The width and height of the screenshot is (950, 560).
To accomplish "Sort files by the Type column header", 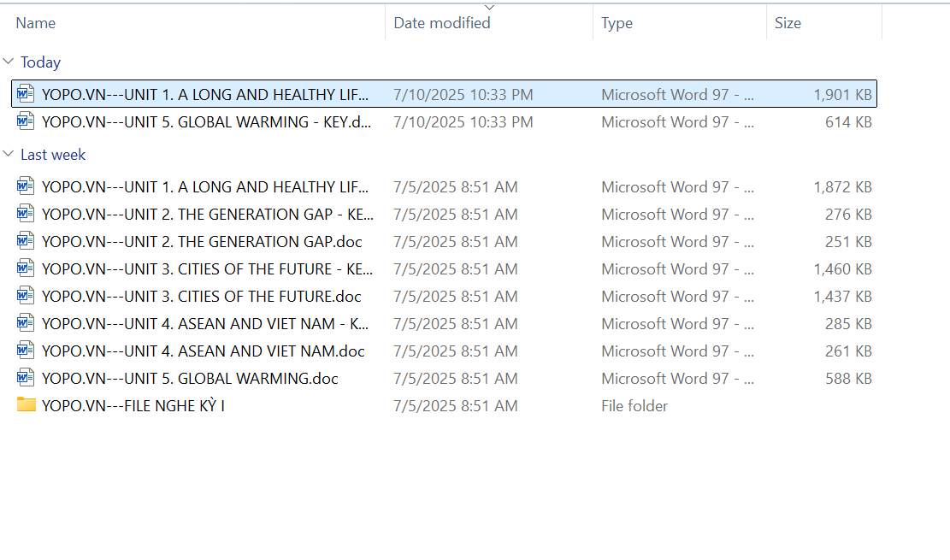I will tap(617, 23).
